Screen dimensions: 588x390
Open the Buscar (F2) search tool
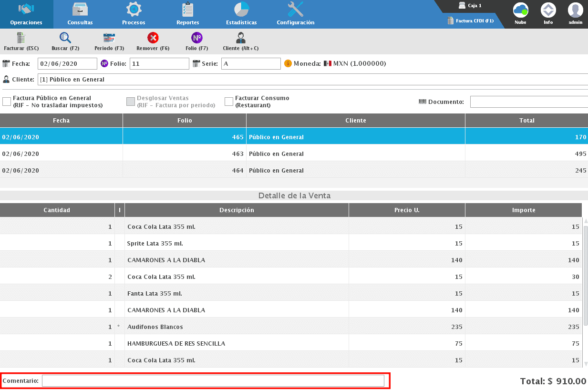pos(65,38)
